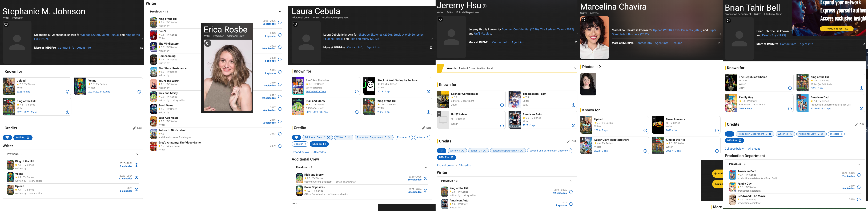Open info icon on The Redeem Team card
This screenshot has height=211, width=868.
pyautogui.click(x=573, y=105)
